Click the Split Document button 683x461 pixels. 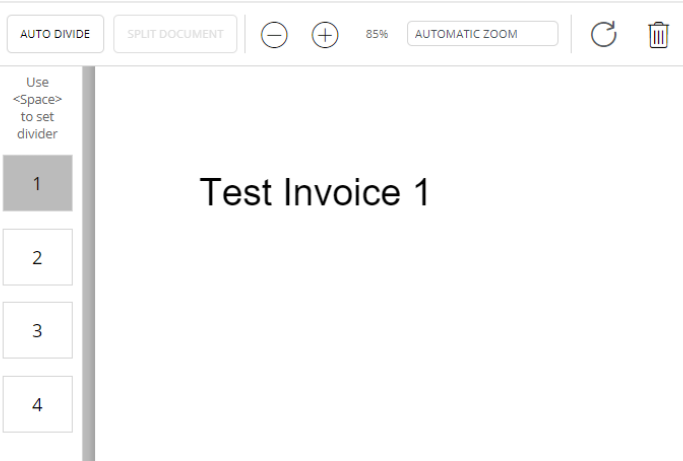pos(175,34)
